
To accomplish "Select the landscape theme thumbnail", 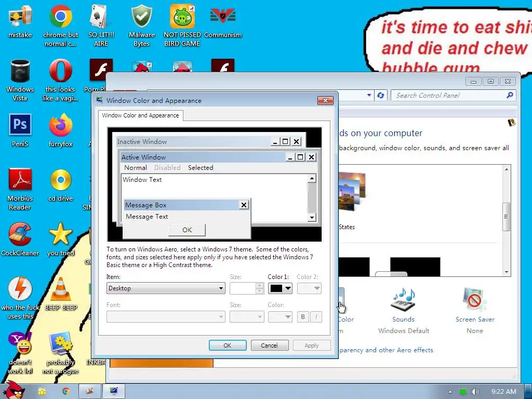I will coord(352,192).
